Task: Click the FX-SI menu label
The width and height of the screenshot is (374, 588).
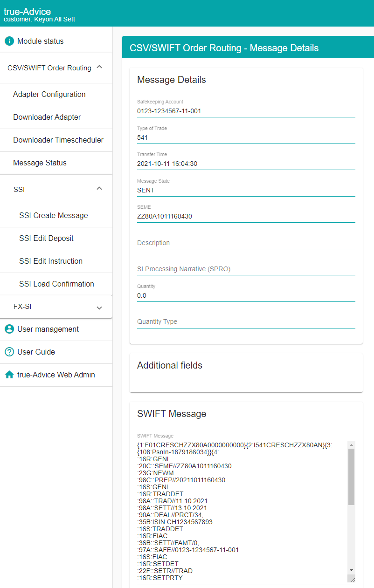Action: 22,307
